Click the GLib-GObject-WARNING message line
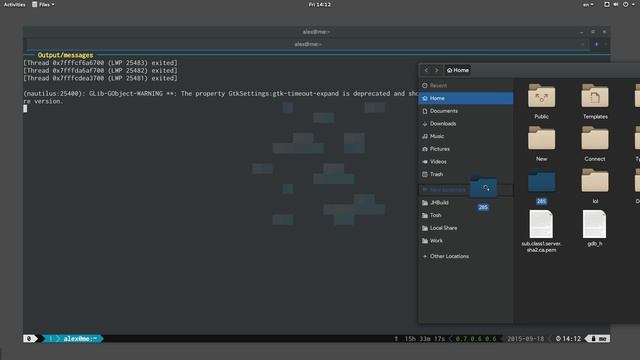This screenshot has width=640, height=360. (220, 93)
